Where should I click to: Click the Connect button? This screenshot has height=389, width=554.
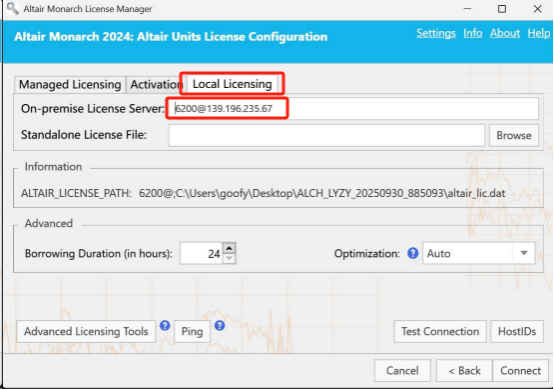point(520,371)
